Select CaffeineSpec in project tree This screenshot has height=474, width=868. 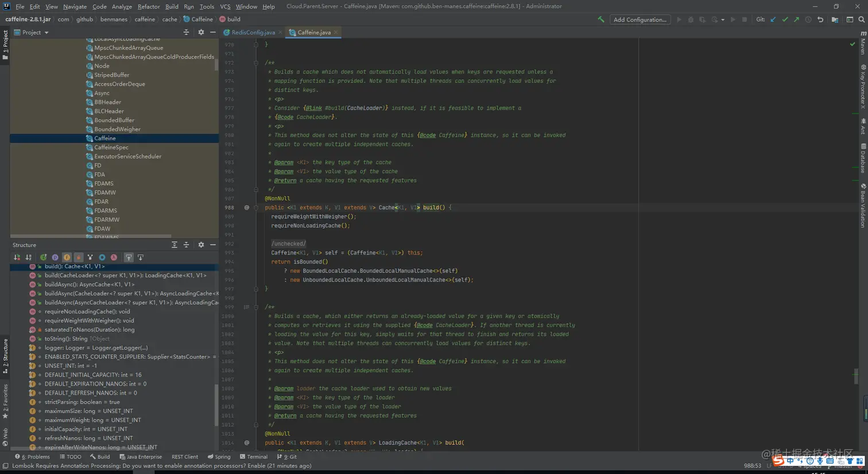point(111,147)
